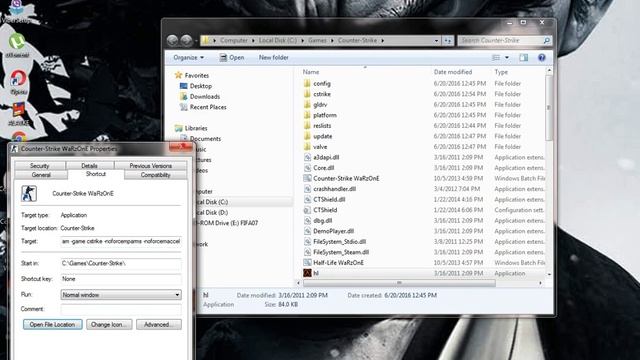Click Computer in the address bar breadcrumb

pyautogui.click(x=234, y=40)
